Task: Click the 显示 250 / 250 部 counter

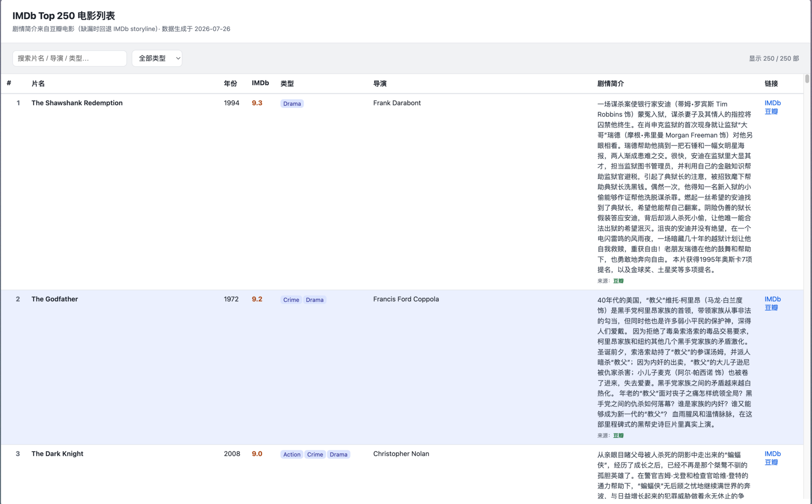Action: [x=774, y=59]
